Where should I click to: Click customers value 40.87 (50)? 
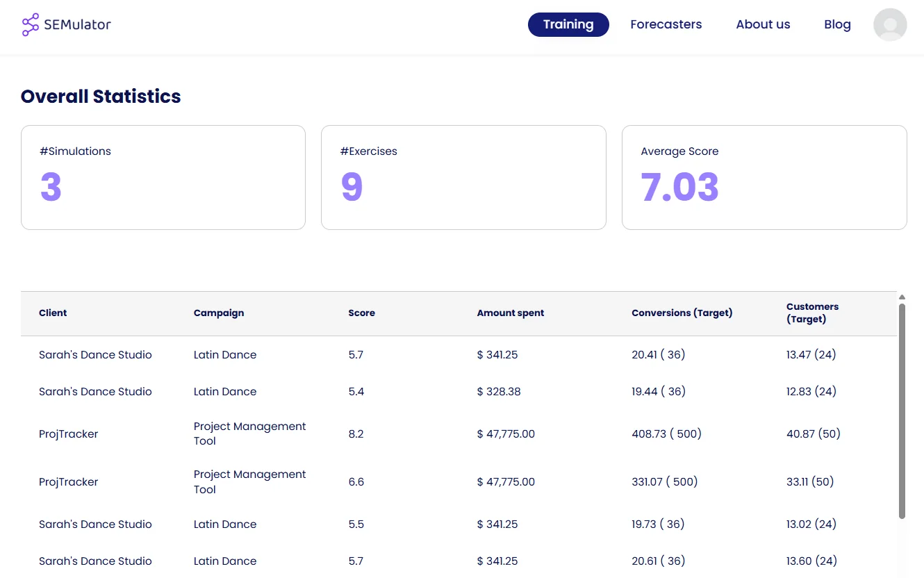(814, 434)
